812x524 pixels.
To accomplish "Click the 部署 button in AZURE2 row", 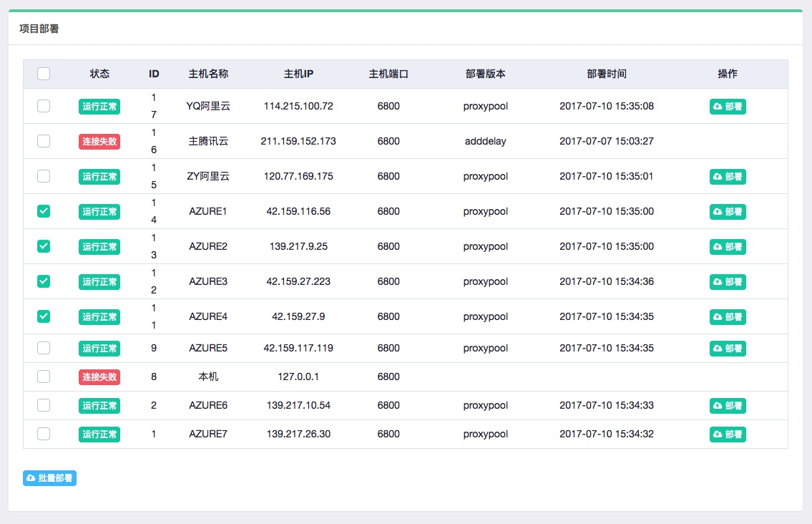I will pos(728,247).
